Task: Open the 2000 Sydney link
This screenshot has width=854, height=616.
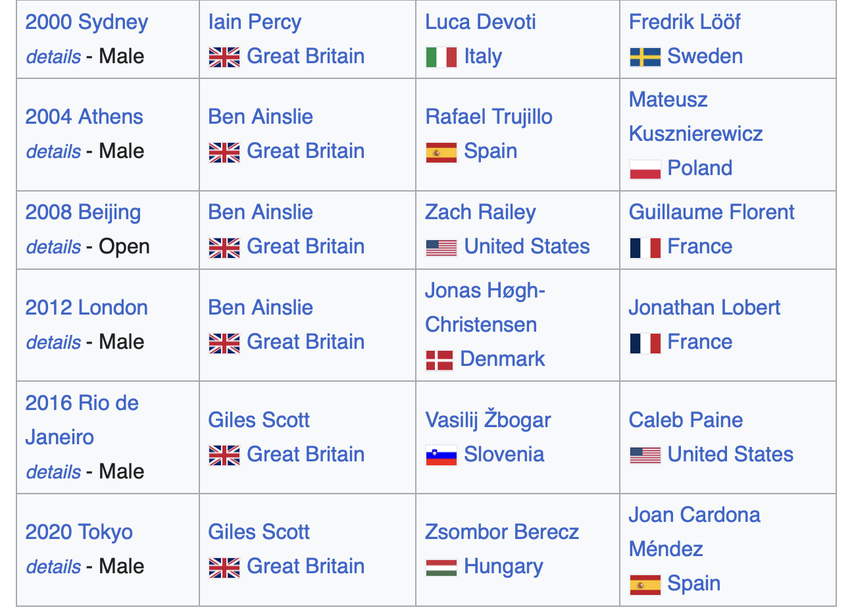Action: pyautogui.click(x=87, y=22)
